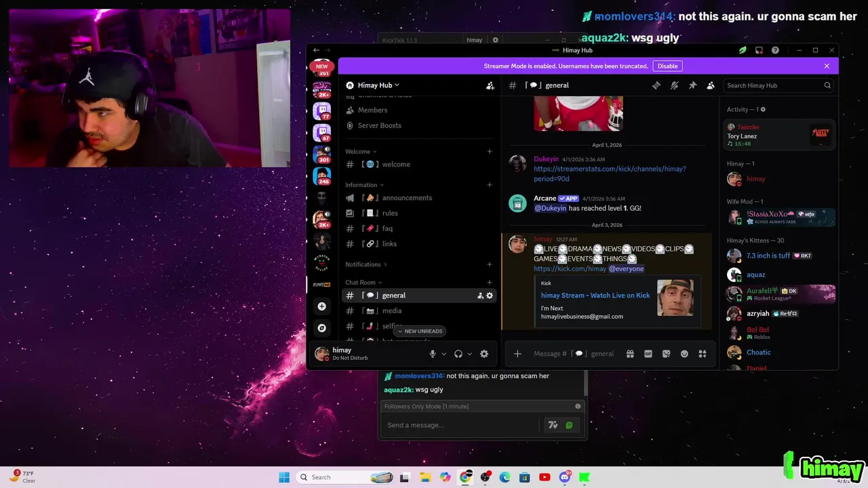Add channel to Information category
This screenshot has width=868, height=488.
[490, 185]
